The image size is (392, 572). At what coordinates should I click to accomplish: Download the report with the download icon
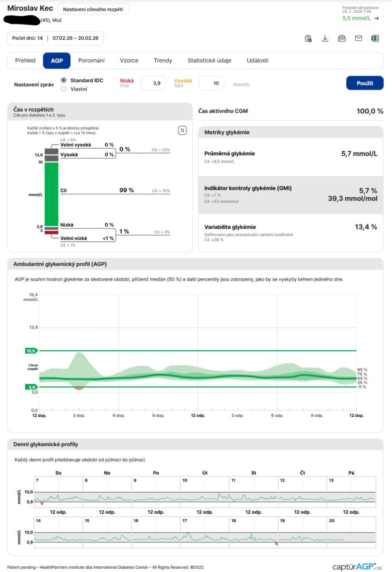pyautogui.click(x=325, y=39)
